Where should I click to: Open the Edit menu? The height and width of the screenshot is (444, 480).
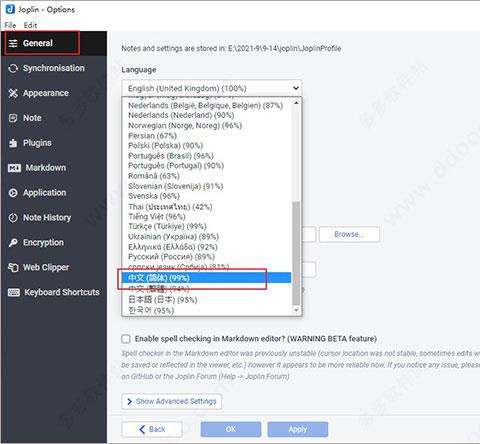click(30, 25)
